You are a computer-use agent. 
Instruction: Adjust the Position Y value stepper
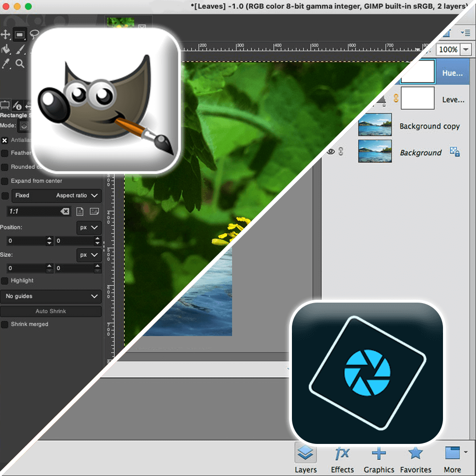point(97,241)
